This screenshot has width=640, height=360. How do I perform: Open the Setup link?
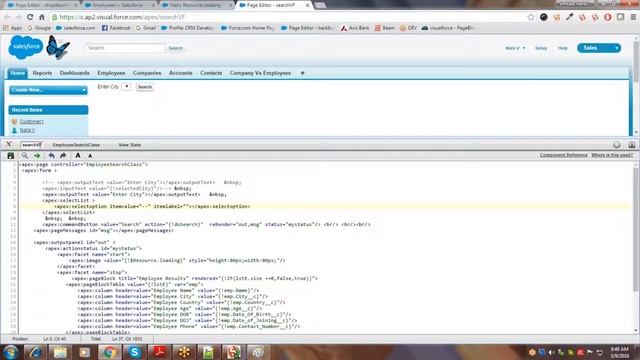[541, 48]
